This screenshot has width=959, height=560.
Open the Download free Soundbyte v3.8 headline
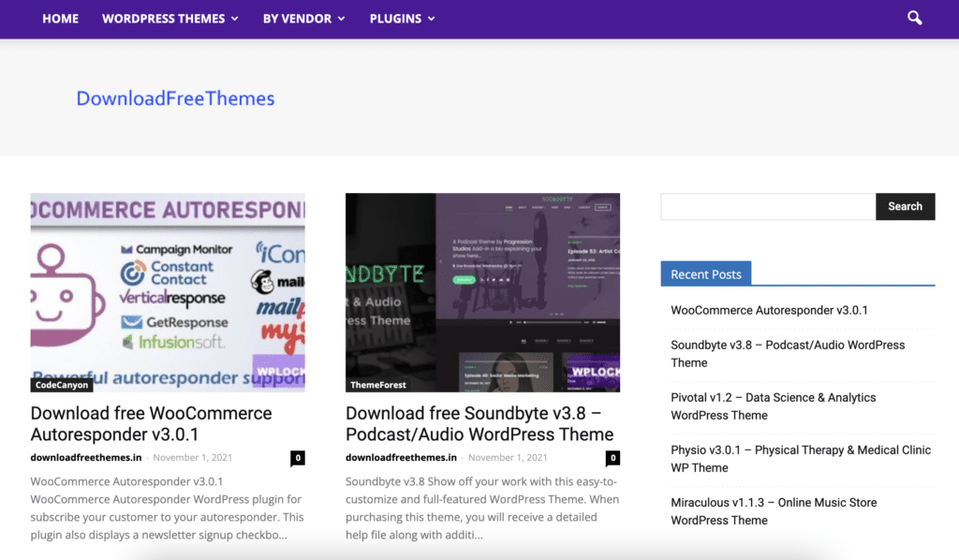[x=479, y=423]
